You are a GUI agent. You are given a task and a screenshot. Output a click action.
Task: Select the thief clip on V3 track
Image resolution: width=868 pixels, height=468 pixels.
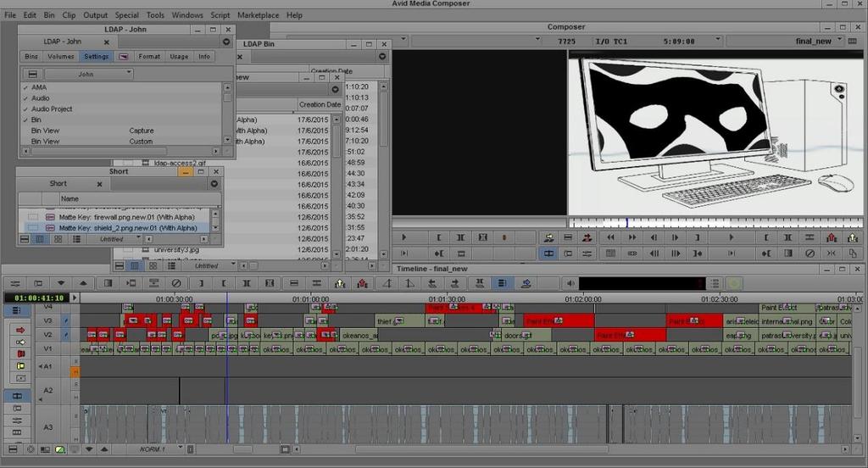click(400, 321)
